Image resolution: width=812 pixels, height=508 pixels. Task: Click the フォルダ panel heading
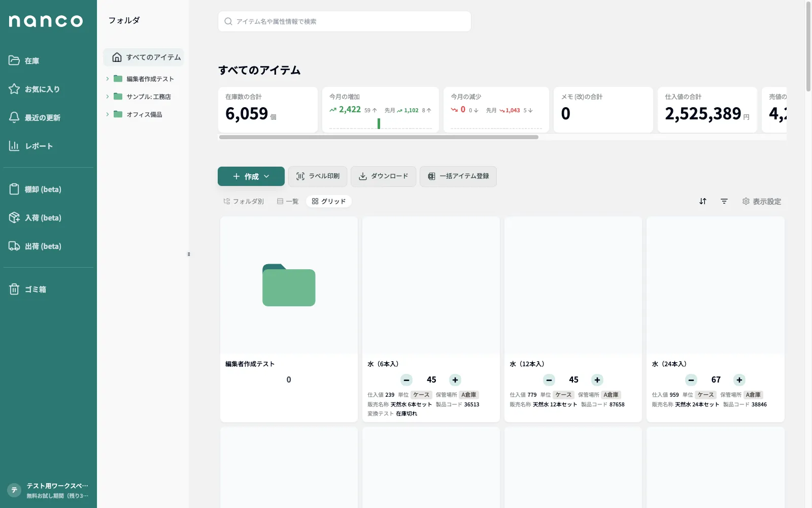[124, 20]
